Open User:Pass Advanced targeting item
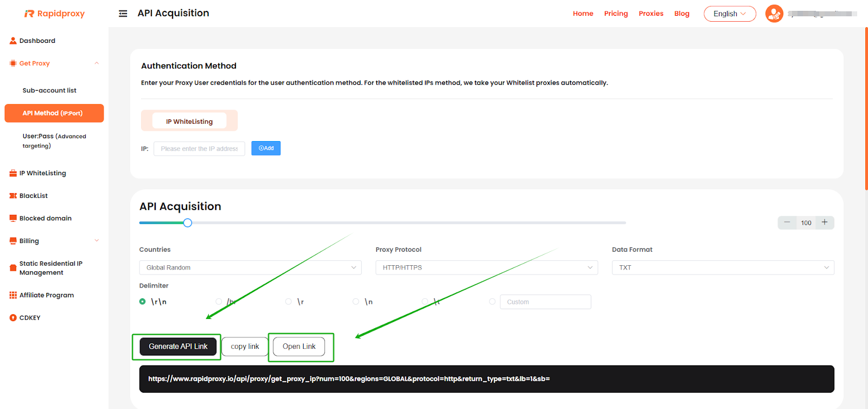The width and height of the screenshot is (868, 409). point(54,141)
